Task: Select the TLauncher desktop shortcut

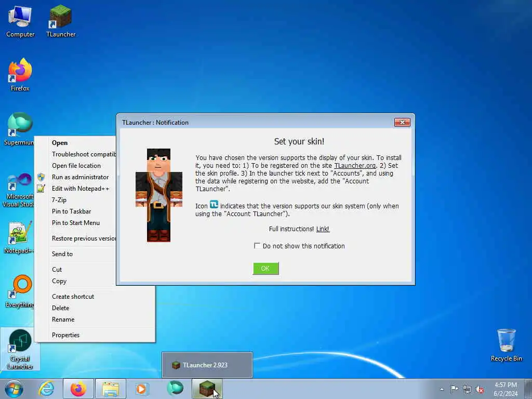Action: 61,21
